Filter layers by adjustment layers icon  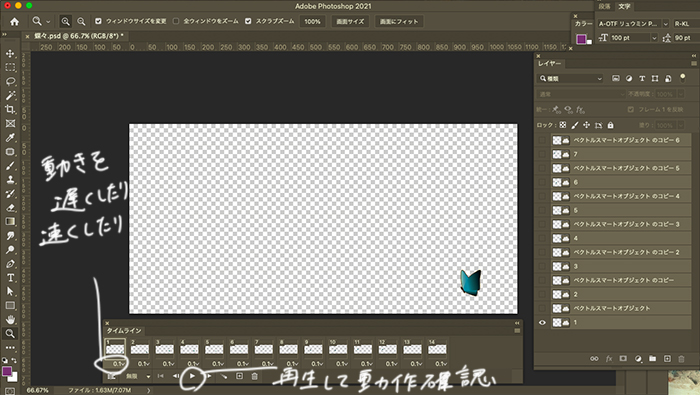click(x=629, y=79)
